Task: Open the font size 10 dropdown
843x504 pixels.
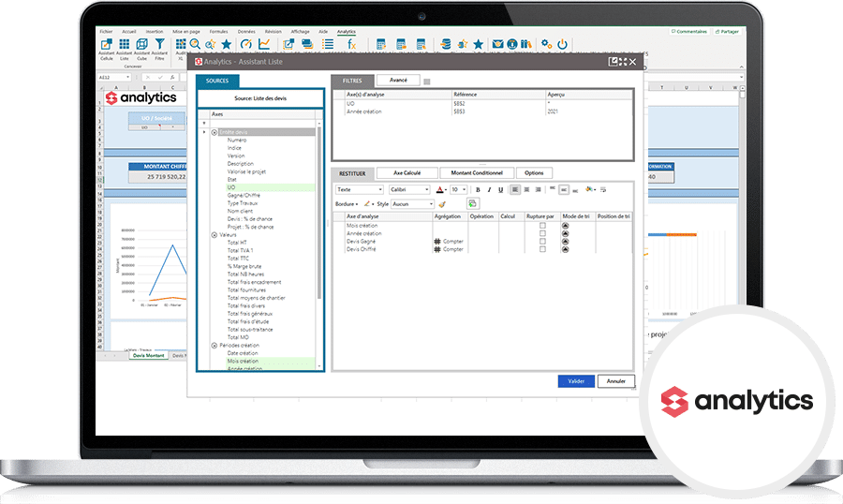Action: 459,190
